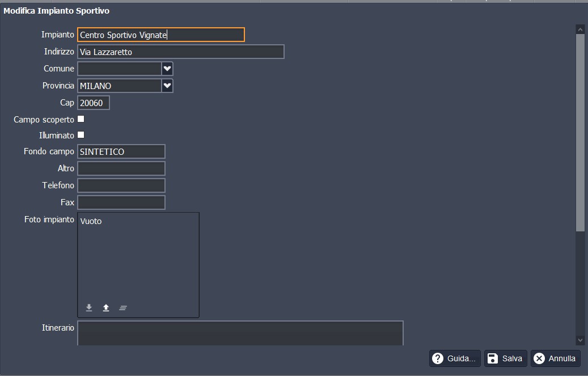Enable the Campo scoperto checkbox
Screen dimensions: 588x376
[81, 119]
